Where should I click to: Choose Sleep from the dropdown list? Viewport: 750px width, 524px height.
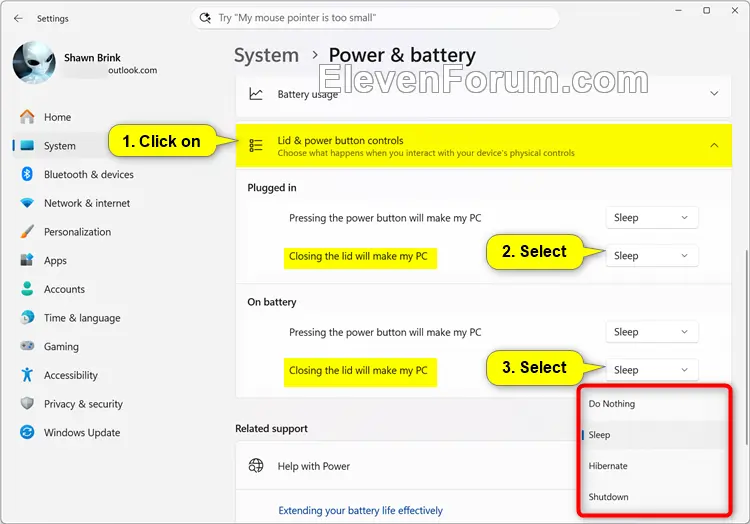[x=653, y=435]
